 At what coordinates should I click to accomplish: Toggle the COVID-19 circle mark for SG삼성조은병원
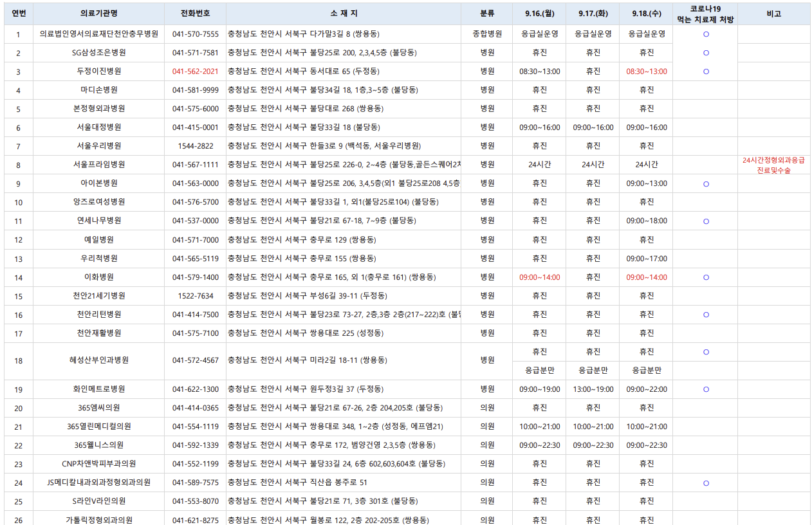point(706,53)
